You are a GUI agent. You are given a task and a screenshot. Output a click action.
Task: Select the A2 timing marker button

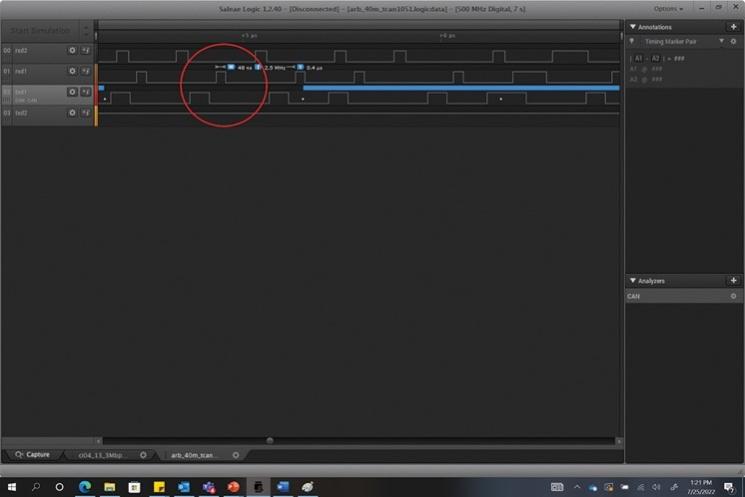coord(656,58)
